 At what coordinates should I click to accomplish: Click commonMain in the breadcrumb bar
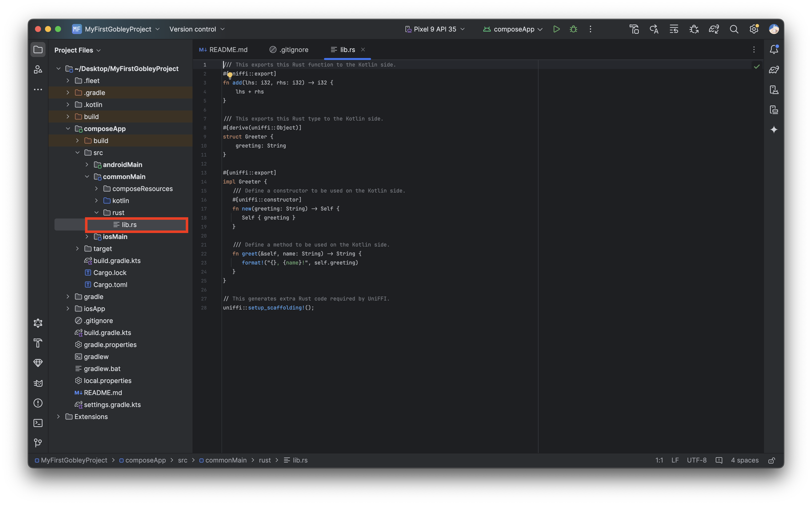pyautogui.click(x=223, y=460)
